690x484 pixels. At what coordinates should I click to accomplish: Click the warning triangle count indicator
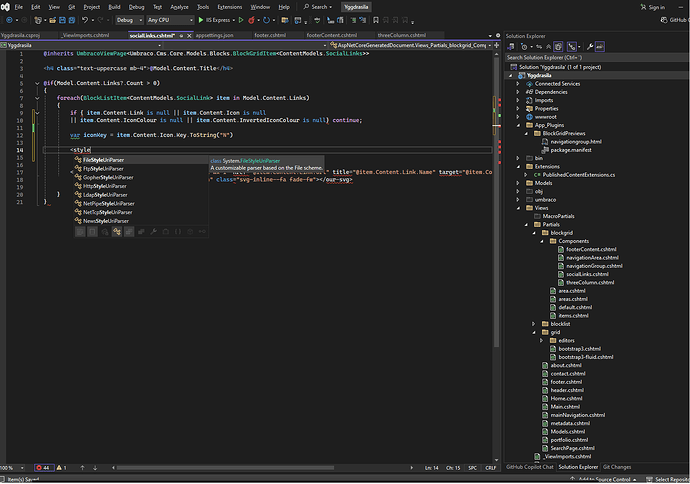click(x=62, y=468)
